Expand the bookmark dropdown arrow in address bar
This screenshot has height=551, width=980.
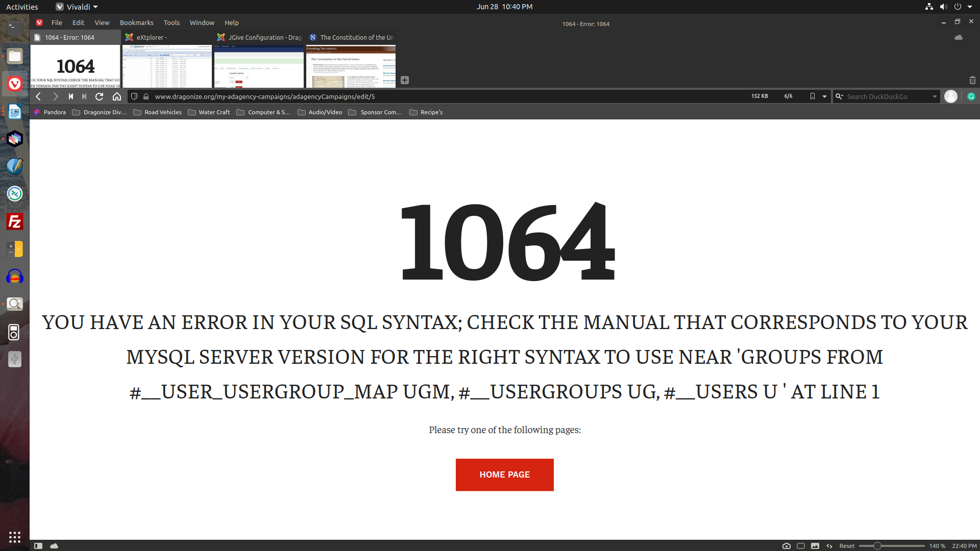pyautogui.click(x=824, y=96)
